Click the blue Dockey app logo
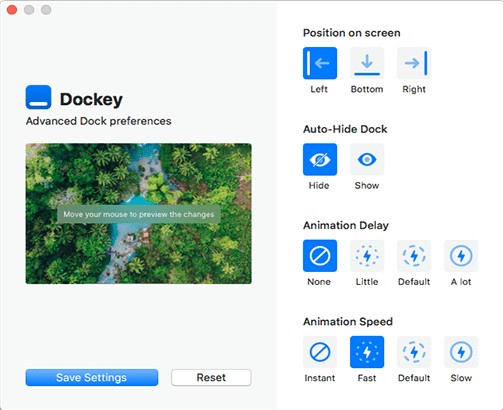This screenshot has width=503, height=410. click(38, 97)
